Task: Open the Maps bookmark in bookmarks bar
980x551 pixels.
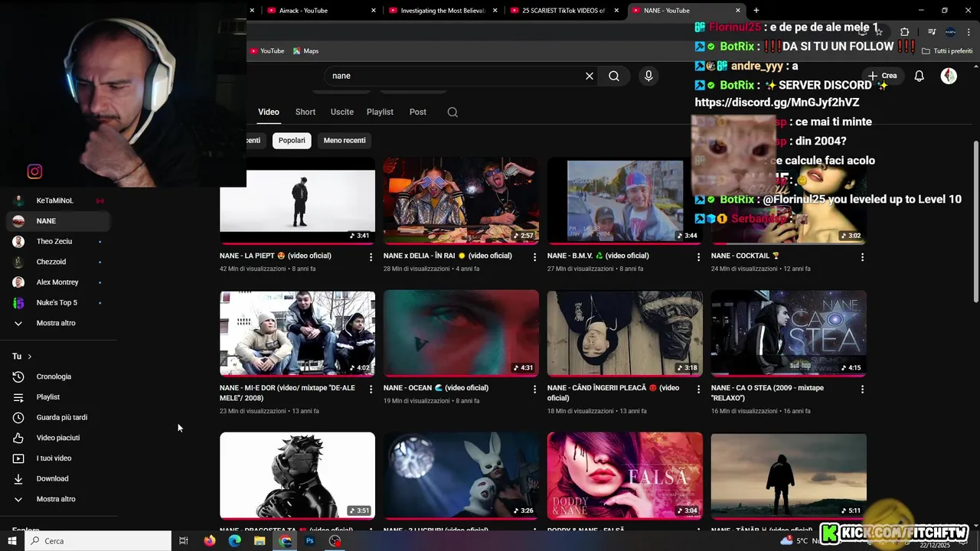Action: point(305,51)
